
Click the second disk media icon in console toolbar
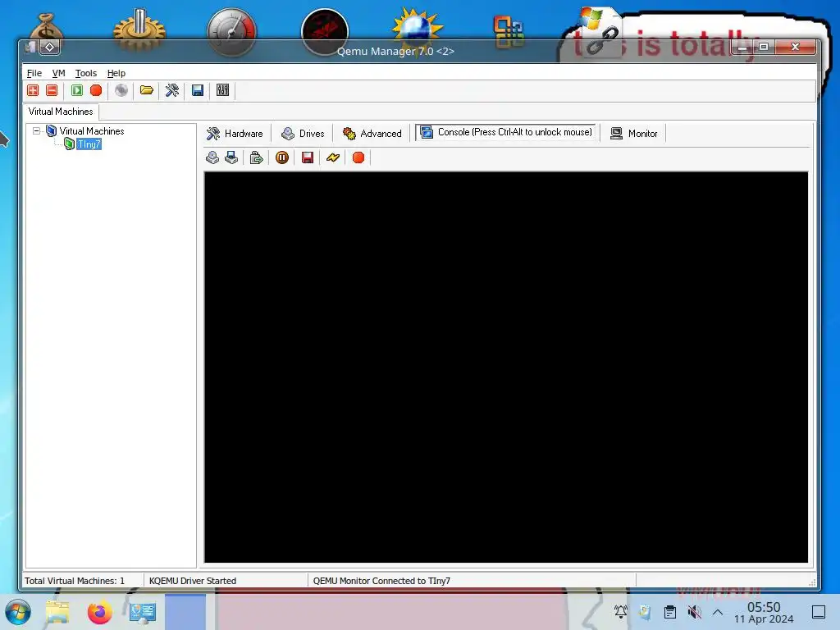click(231, 157)
